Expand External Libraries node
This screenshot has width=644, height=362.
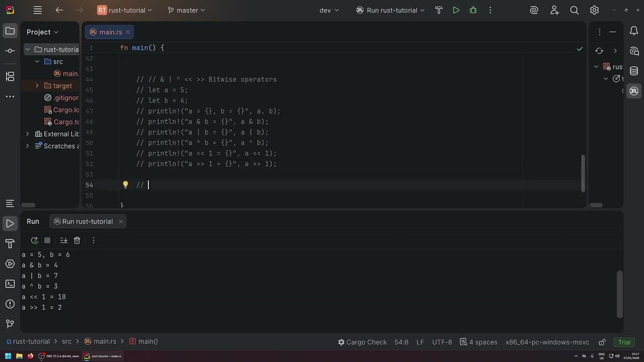point(28,134)
